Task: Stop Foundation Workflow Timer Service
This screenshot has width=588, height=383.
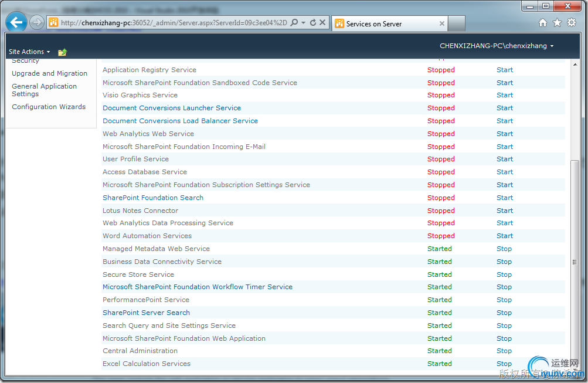Action: 504,287
